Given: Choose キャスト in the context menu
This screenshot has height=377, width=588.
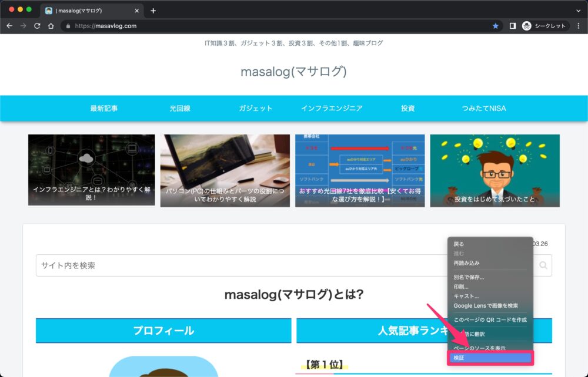Looking at the screenshot, I should [x=490, y=296].
